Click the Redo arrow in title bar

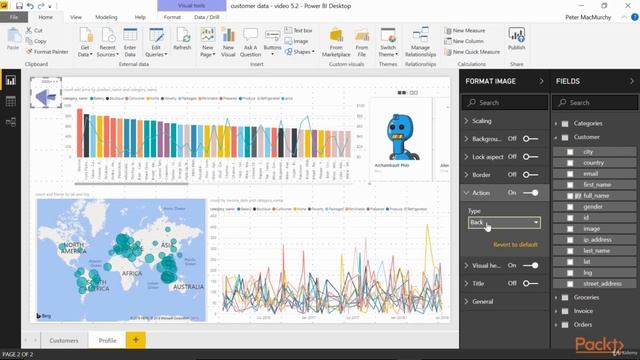click(x=40, y=6)
